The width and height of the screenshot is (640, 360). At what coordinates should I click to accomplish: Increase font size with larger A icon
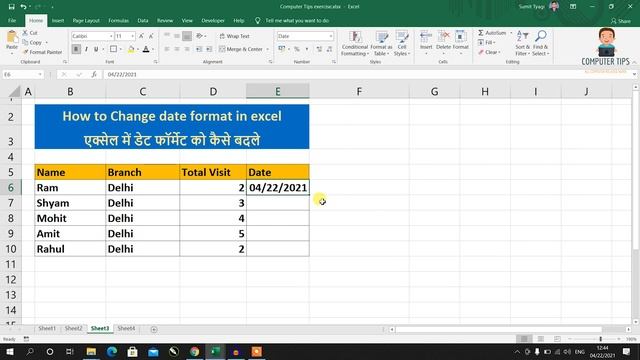(141, 36)
